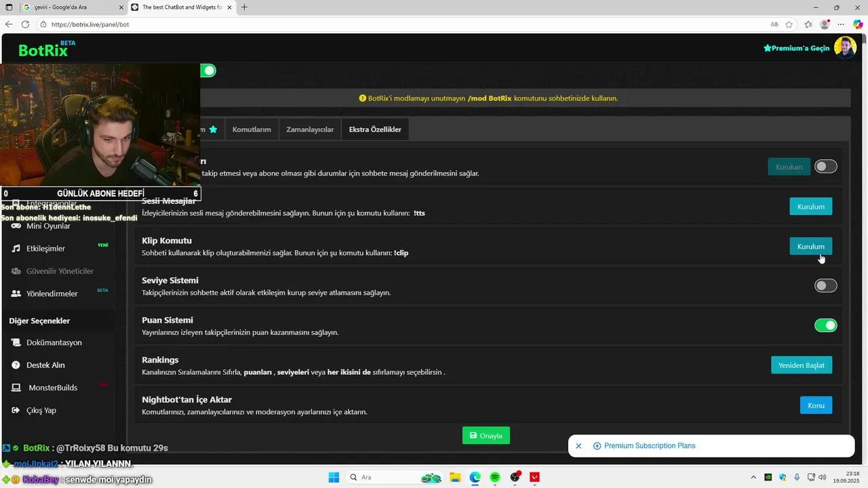Click the Çıkış Yap menu item
The height and width of the screenshot is (488, 868).
click(41, 410)
